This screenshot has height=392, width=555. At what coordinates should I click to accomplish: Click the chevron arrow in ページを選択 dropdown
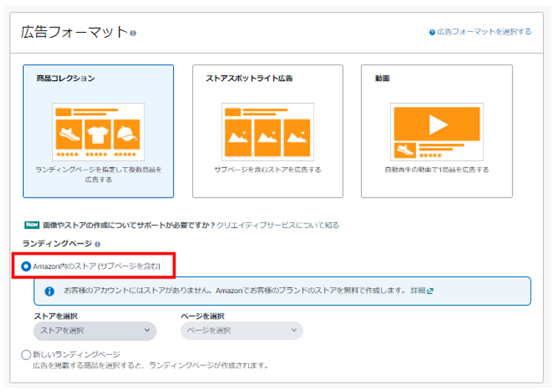click(294, 330)
